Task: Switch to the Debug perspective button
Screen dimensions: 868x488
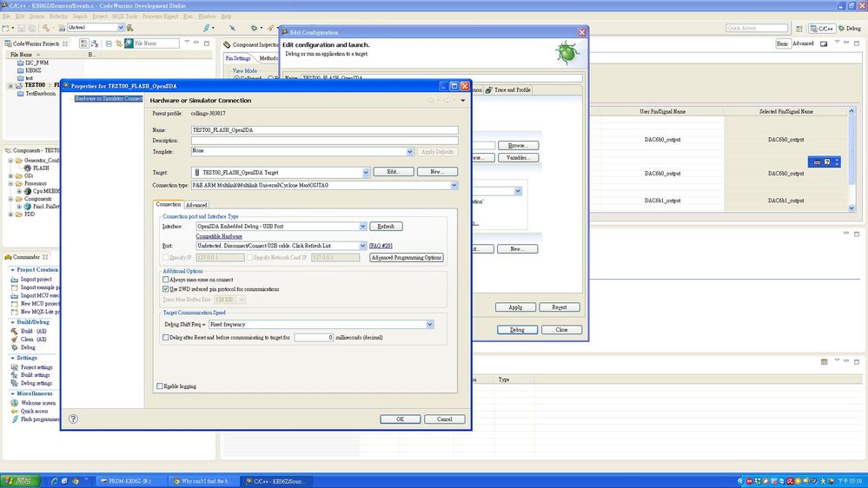Action: pos(850,28)
